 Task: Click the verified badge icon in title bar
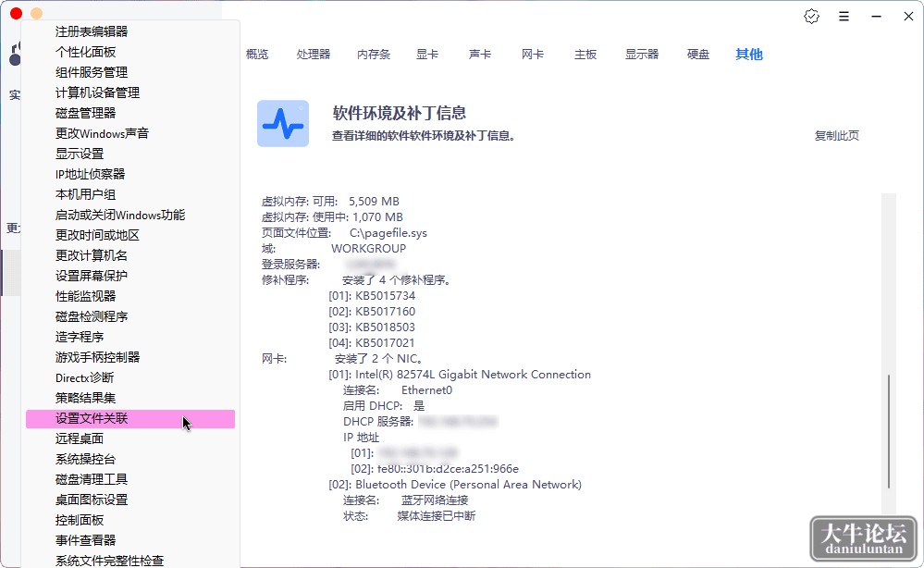[x=811, y=17]
